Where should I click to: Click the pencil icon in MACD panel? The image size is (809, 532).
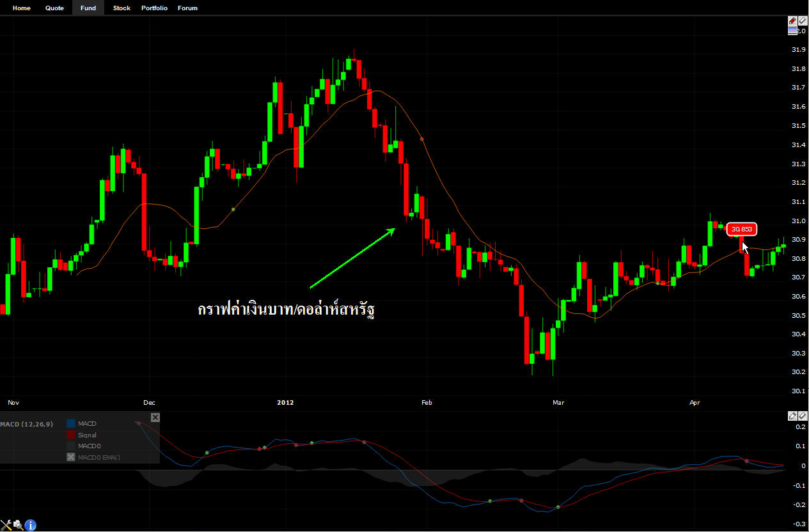[x=792, y=416]
